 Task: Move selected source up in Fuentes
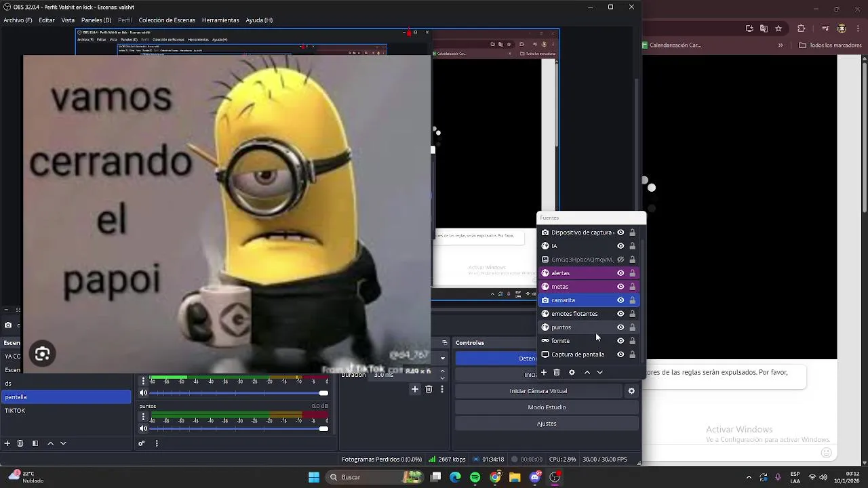(x=587, y=372)
